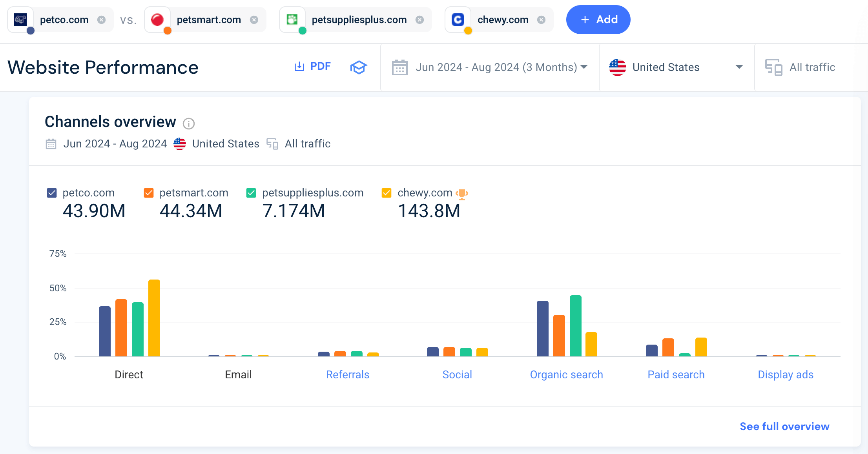Click petco.com blue Organic search bar
This screenshot has height=454, width=868.
coord(543,329)
